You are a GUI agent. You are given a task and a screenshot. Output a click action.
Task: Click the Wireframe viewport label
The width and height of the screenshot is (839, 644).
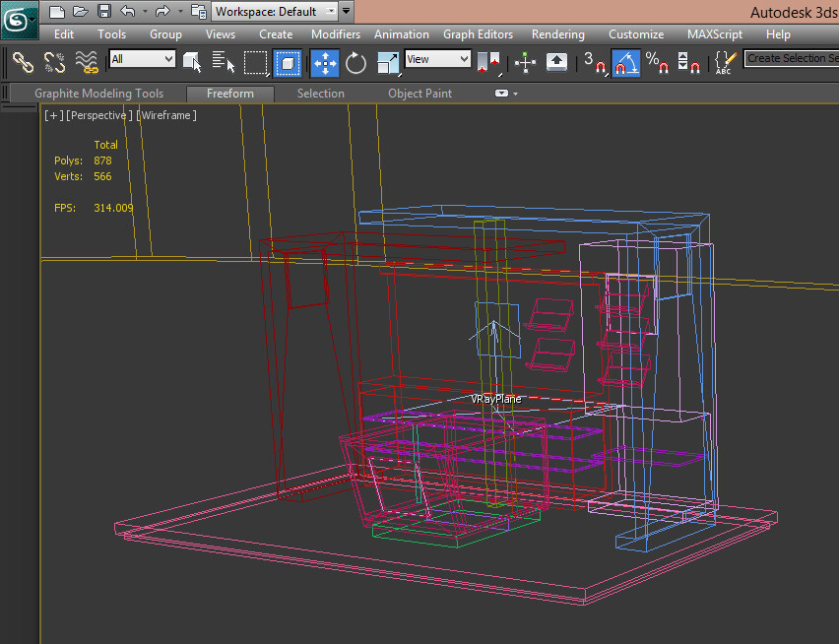[x=165, y=114]
